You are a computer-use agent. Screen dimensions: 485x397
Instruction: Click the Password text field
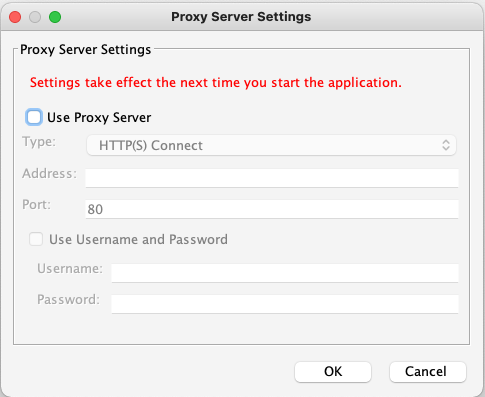285,304
